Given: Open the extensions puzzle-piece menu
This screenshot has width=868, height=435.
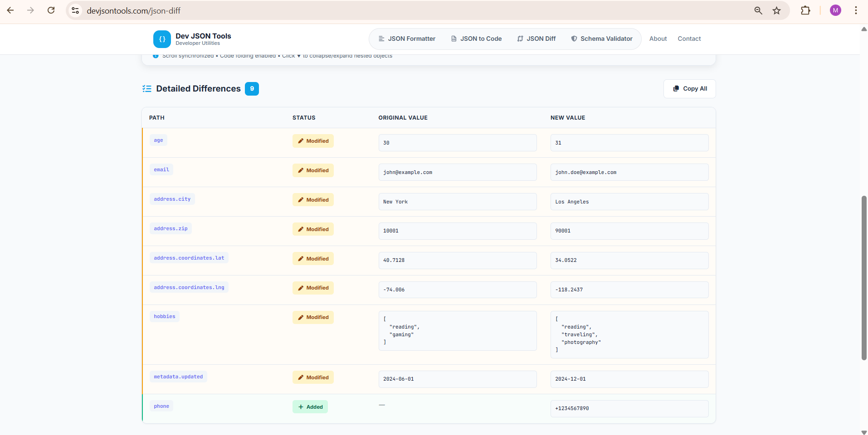Looking at the screenshot, I should point(805,10).
